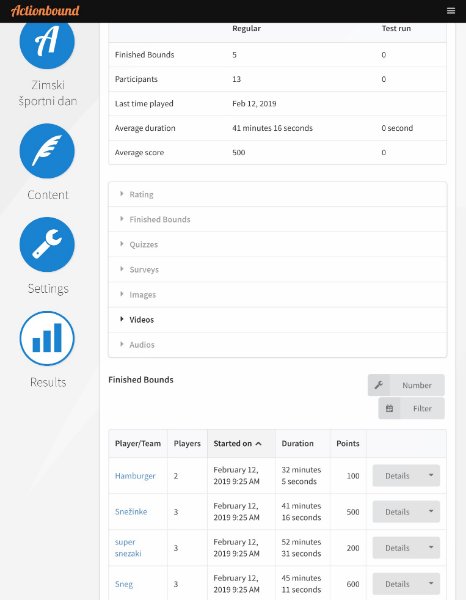Expand the Audios section
Screen dimensions: 466x600
point(277,344)
